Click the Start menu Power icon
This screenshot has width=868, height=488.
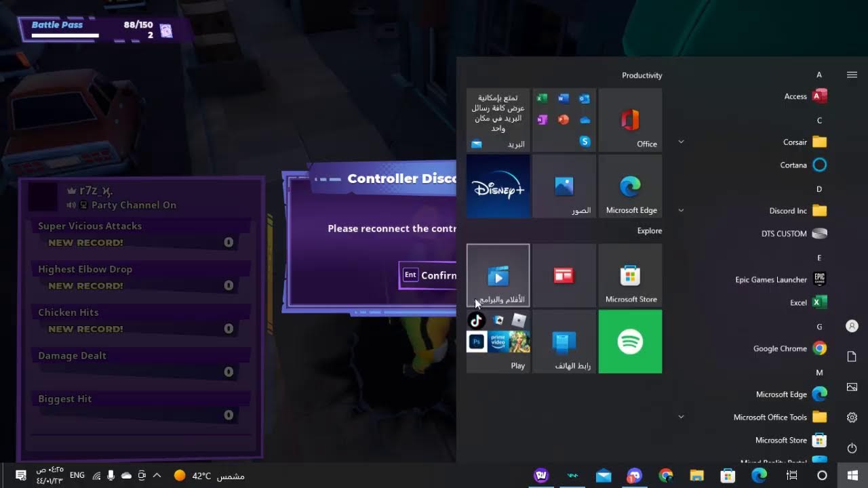[852, 448]
